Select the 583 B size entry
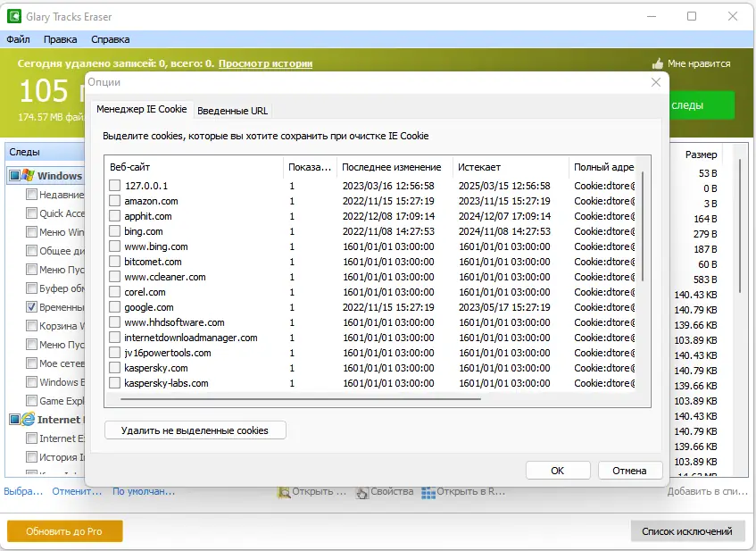756x551 pixels. [x=704, y=280]
